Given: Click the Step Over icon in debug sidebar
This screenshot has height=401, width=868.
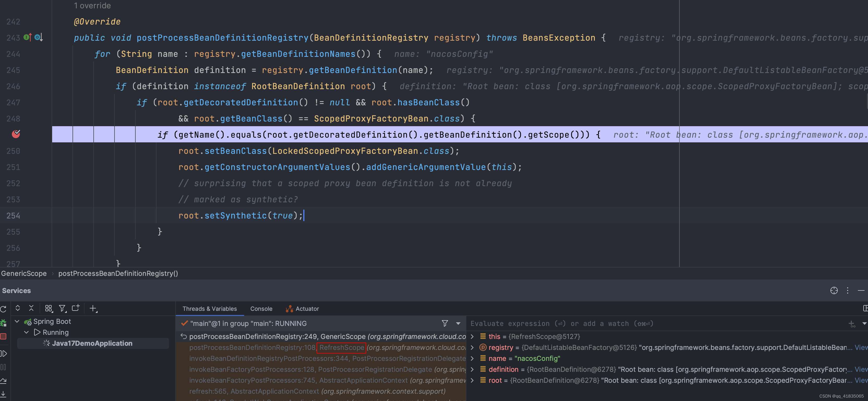Looking at the screenshot, I should tap(3, 381).
